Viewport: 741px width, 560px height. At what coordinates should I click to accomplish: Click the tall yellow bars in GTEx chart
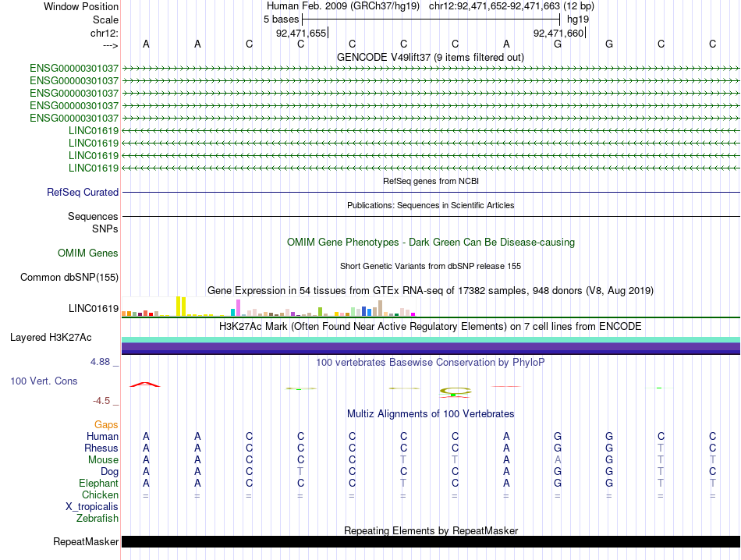coord(181,307)
